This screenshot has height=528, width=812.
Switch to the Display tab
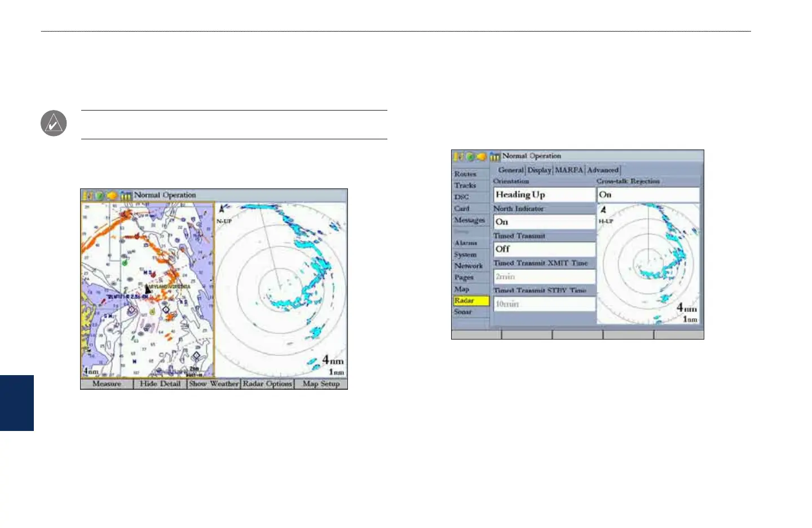539,170
